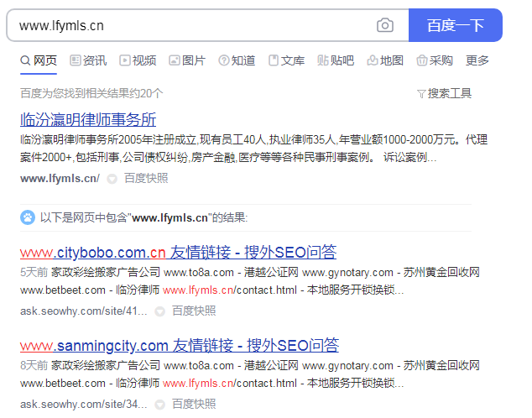
Task: Click the 5天前 date label
Action: click(34, 272)
